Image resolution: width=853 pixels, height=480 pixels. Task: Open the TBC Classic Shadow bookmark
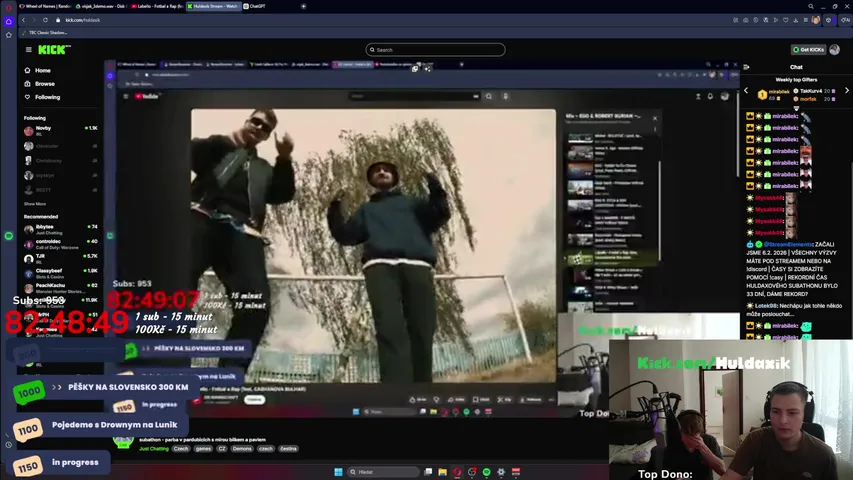point(45,33)
